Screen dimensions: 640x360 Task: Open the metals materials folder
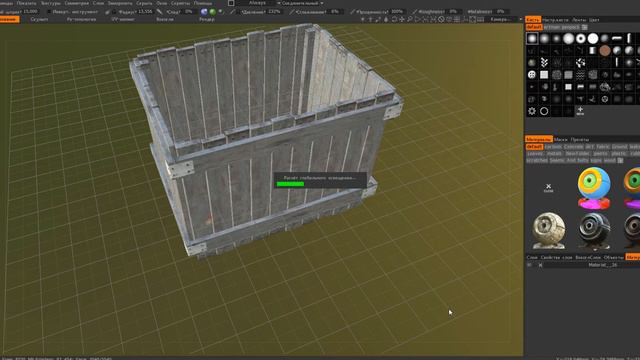point(554,153)
